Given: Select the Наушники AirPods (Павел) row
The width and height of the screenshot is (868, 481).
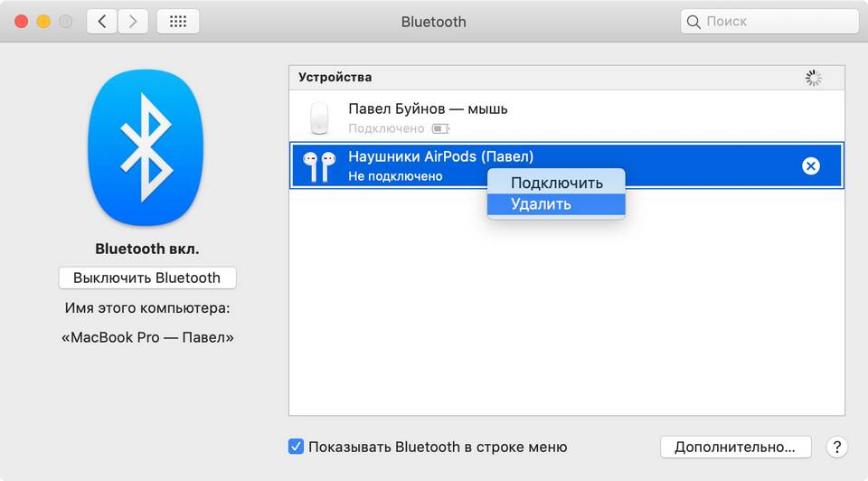Looking at the screenshot, I should click(x=567, y=165).
